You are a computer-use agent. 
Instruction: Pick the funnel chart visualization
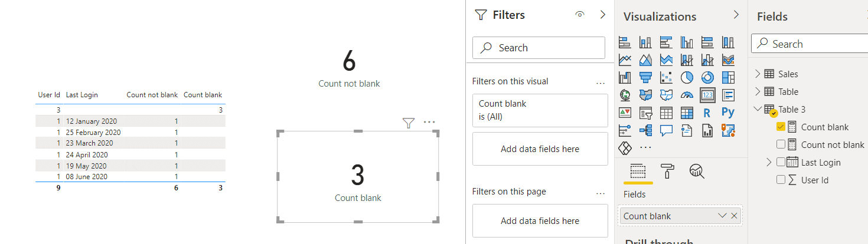645,77
